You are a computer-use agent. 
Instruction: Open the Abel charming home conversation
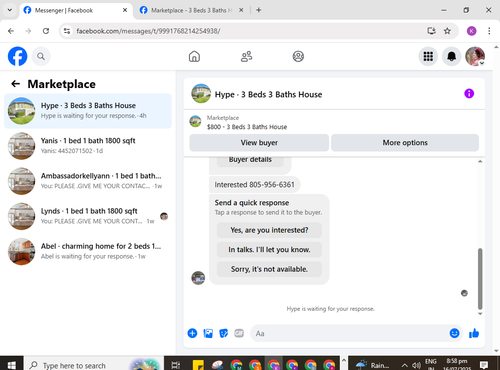(x=88, y=251)
